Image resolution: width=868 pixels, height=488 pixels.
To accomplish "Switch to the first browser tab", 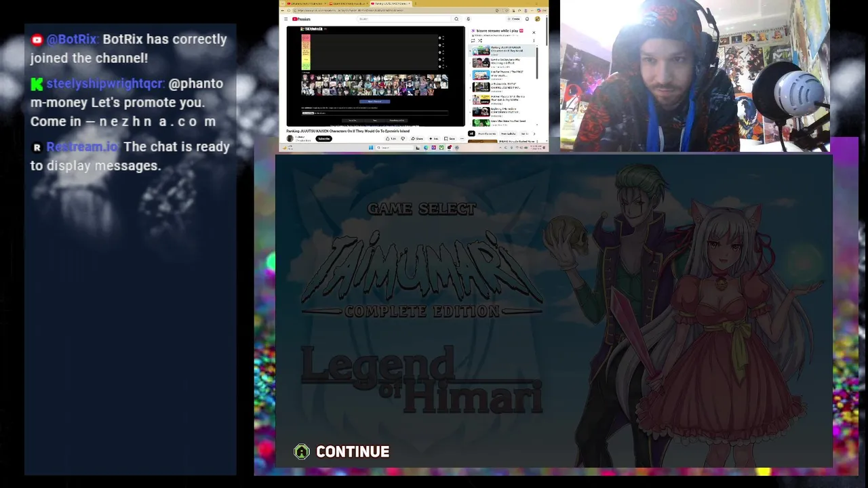I will 306,3.
